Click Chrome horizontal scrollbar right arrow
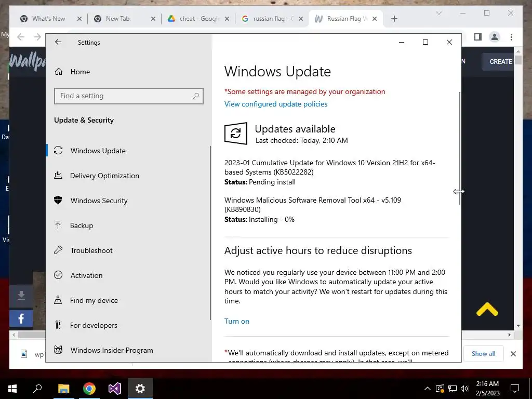The image size is (532, 399). (509, 335)
